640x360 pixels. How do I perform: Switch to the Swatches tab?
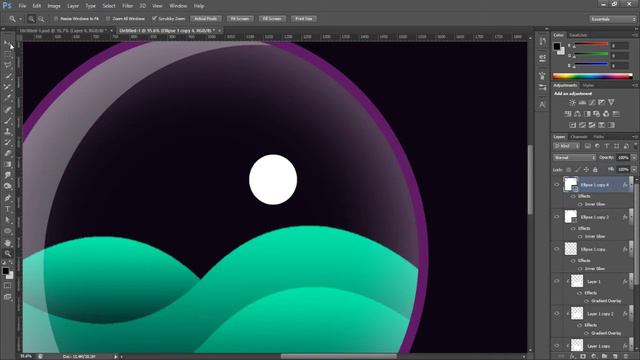578,36
